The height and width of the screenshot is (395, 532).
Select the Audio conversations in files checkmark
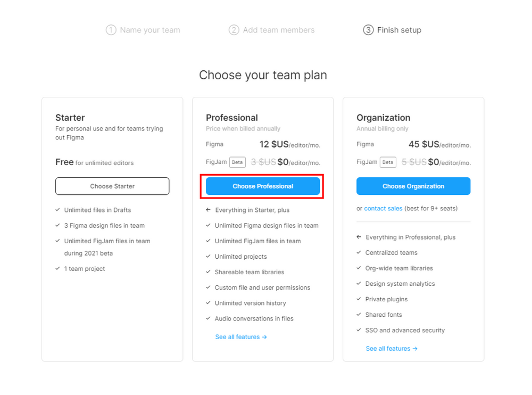click(209, 318)
